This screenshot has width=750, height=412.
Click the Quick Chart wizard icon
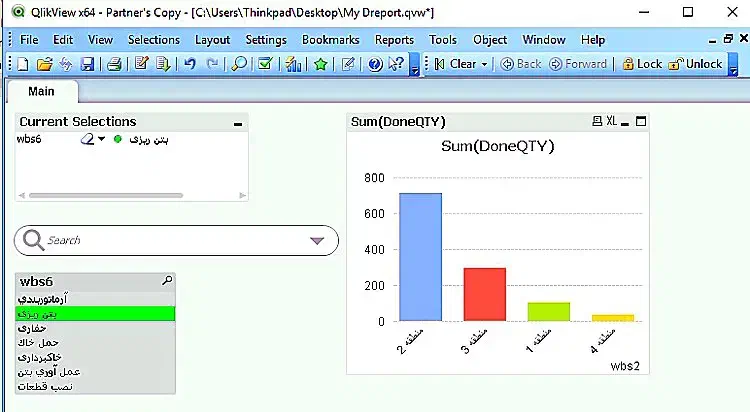(x=293, y=64)
